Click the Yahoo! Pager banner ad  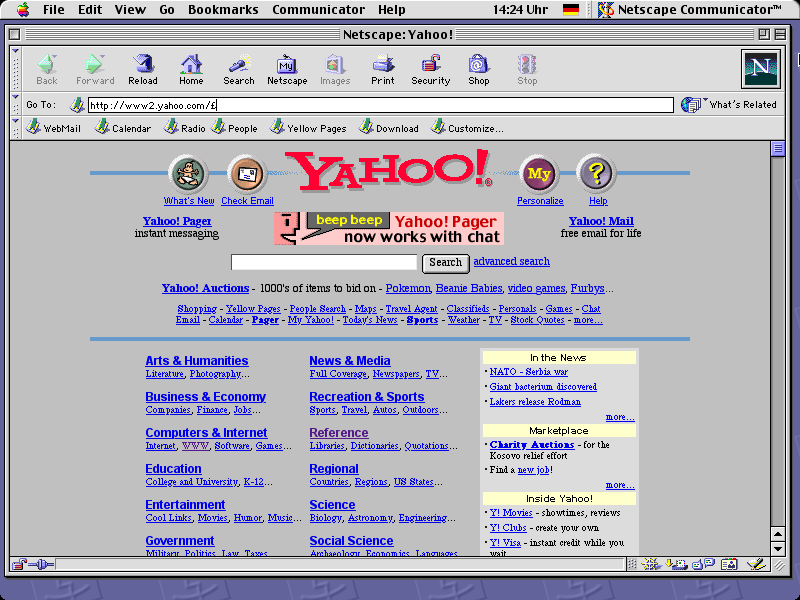(389, 229)
